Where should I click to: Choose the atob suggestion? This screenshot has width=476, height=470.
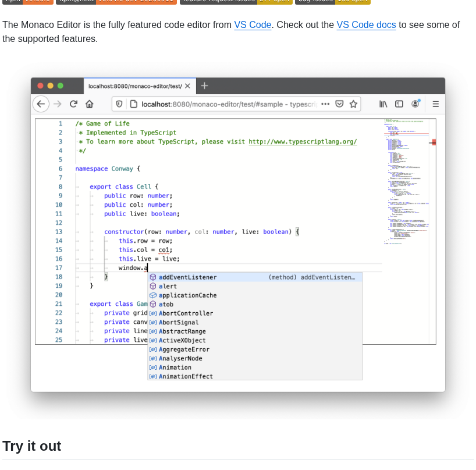[x=255, y=304]
